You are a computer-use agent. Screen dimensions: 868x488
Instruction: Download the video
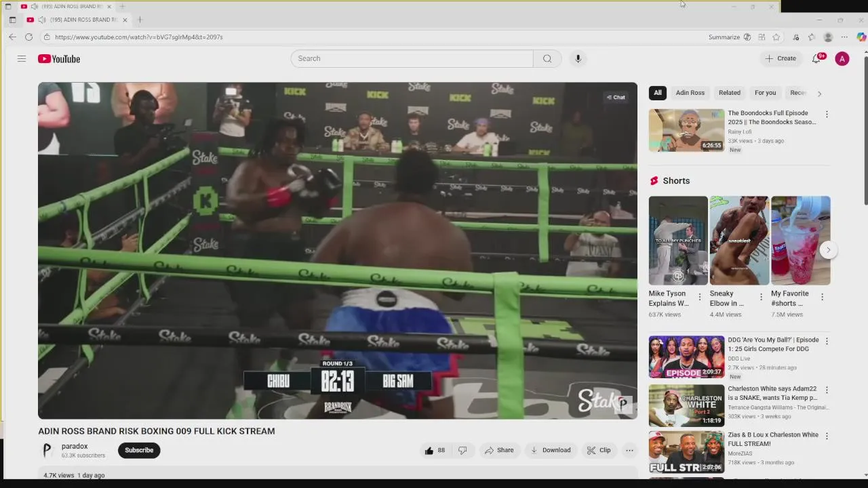(550, 450)
